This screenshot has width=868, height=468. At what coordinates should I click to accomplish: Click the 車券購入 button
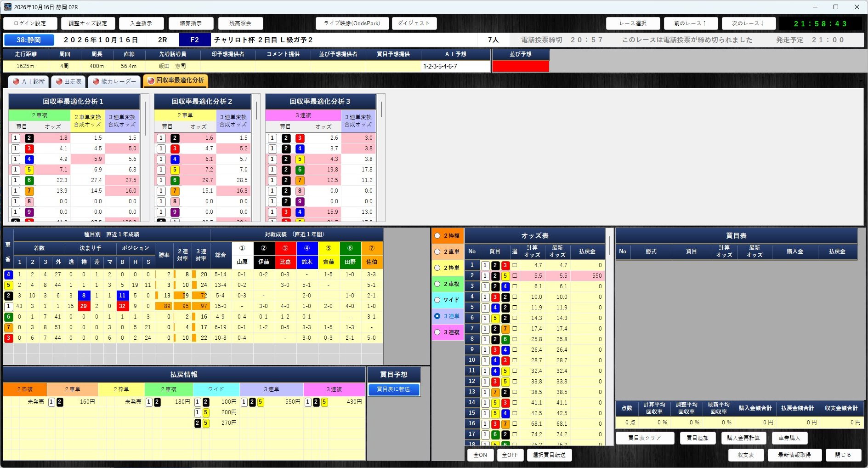coord(789,438)
